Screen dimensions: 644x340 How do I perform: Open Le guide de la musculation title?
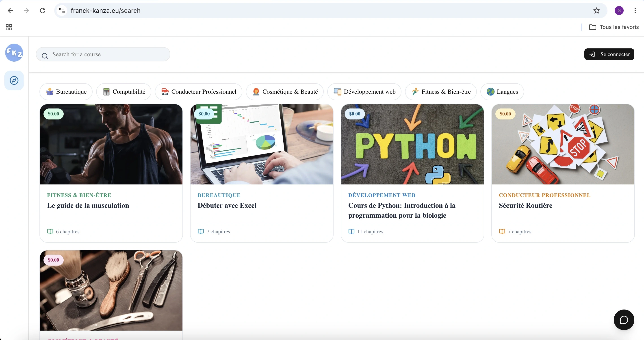88,206
